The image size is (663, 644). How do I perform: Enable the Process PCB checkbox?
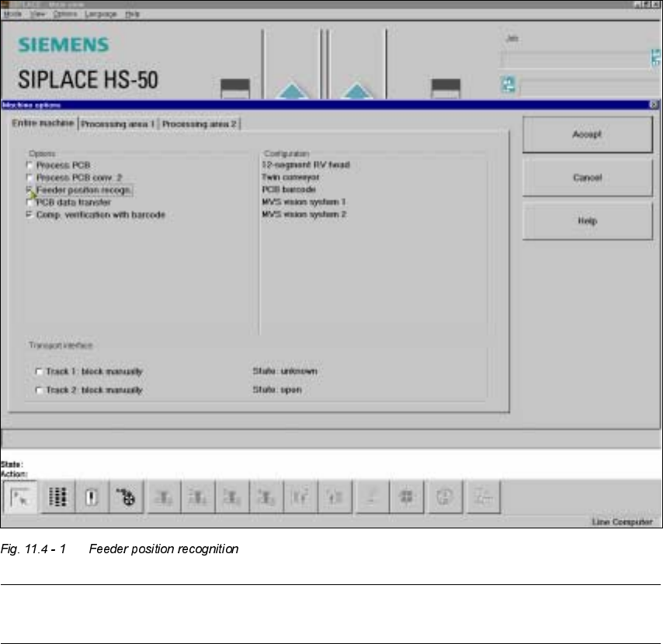click(30, 164)
